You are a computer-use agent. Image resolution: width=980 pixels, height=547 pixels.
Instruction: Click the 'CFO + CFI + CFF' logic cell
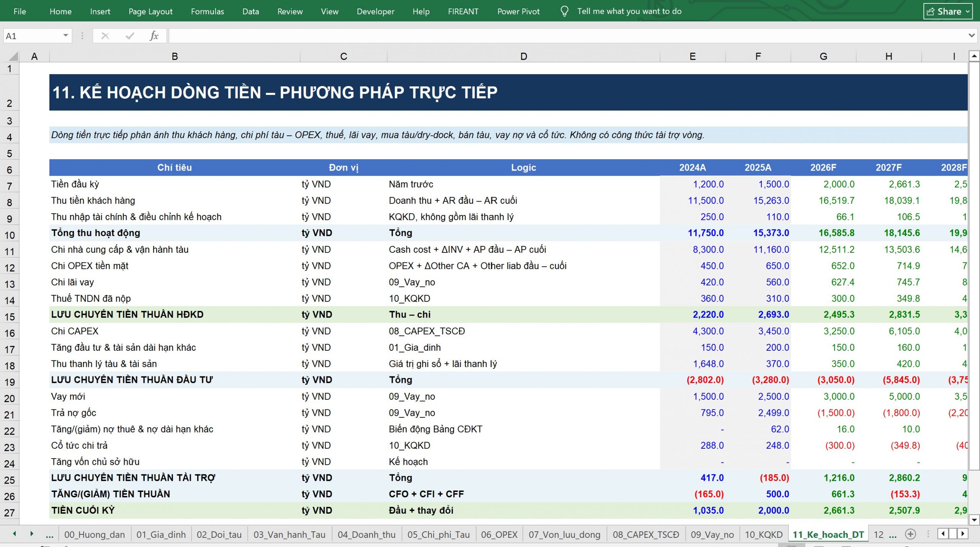pos(523,494)
